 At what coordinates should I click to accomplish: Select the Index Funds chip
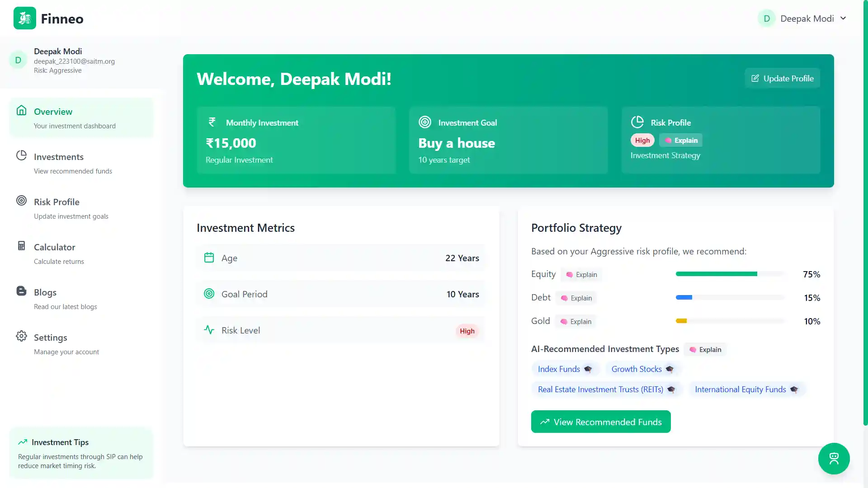[565, 369]
